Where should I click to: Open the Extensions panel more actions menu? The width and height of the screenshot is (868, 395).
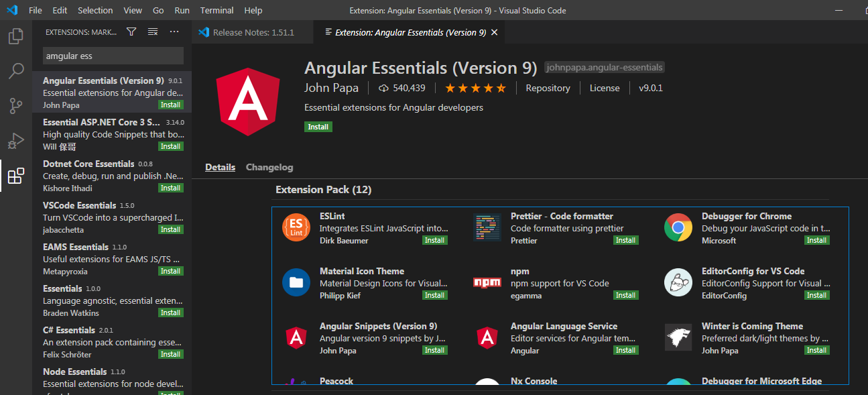coord(174,31)
